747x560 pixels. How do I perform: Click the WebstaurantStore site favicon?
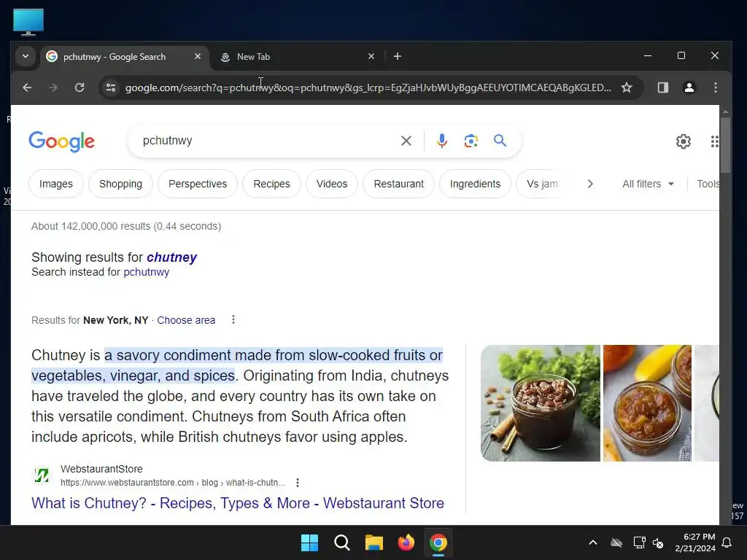[x=42, y=475]
